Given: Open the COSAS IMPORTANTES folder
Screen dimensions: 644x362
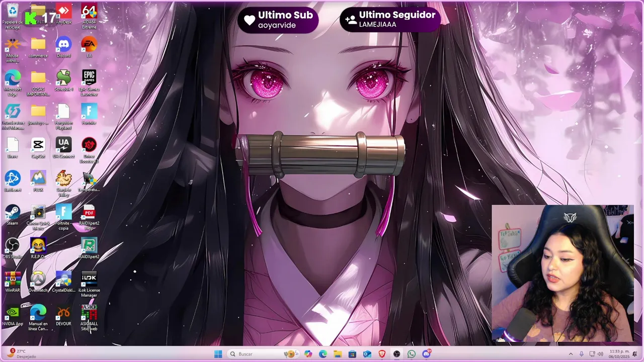Looking at the screenshot, I should pos(38,83).
